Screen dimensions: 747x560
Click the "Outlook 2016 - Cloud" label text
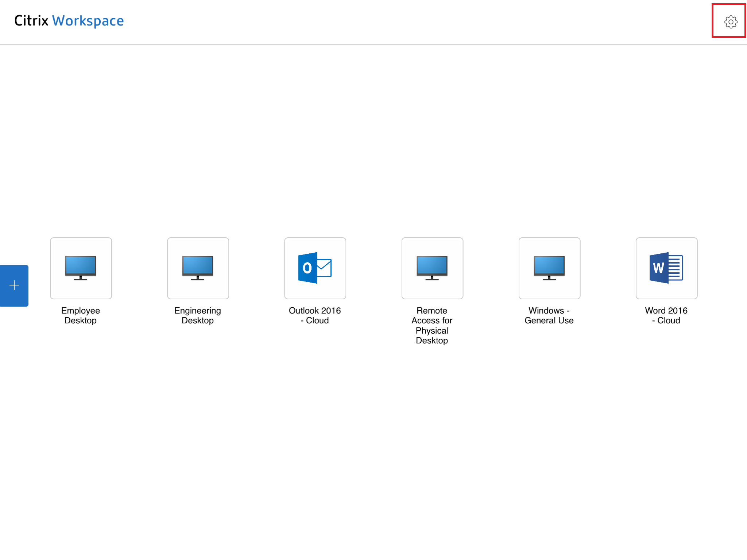tap(315, 316)
